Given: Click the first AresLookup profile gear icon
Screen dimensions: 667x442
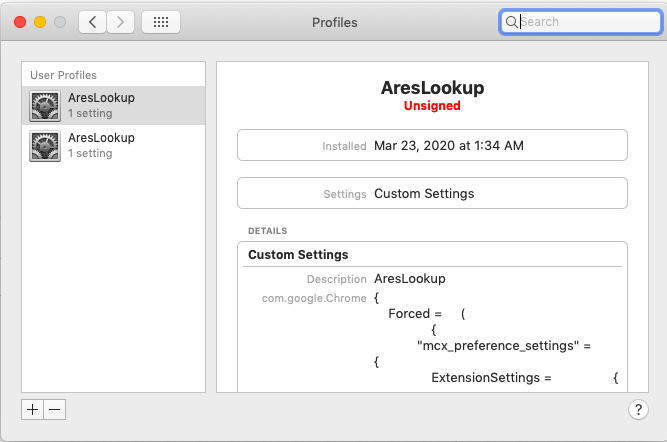Looking at the screenshot, I should tap(45, 106).
